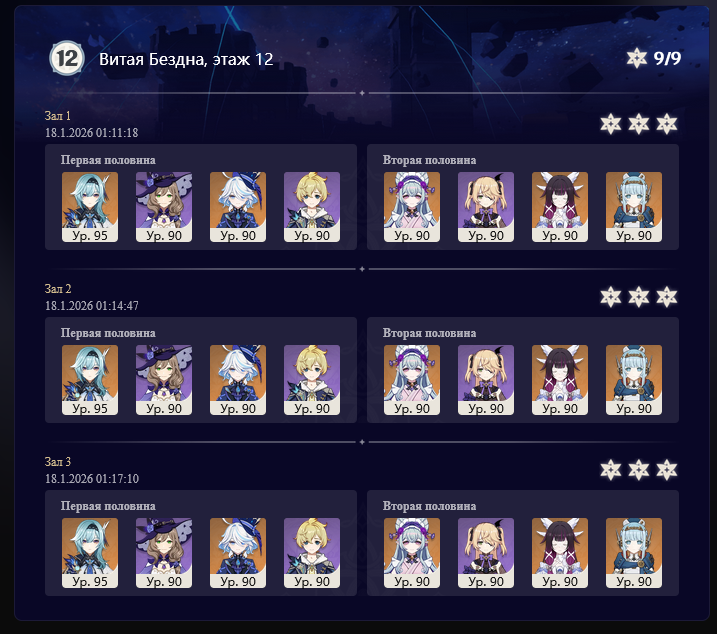Select Fischl's portrait in Зал 1 second half
The width and height of the screenshot is (717, 634).
point(486,207)
